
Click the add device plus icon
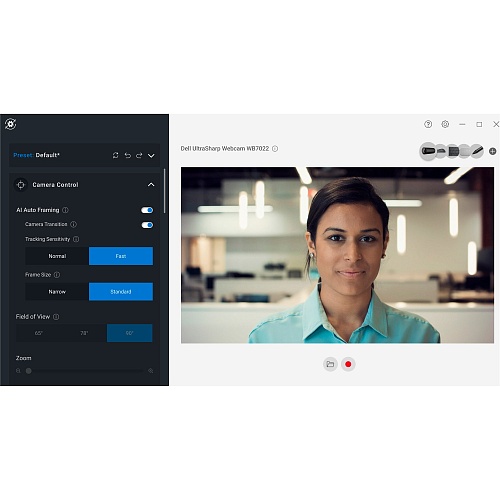click(492, 151)
